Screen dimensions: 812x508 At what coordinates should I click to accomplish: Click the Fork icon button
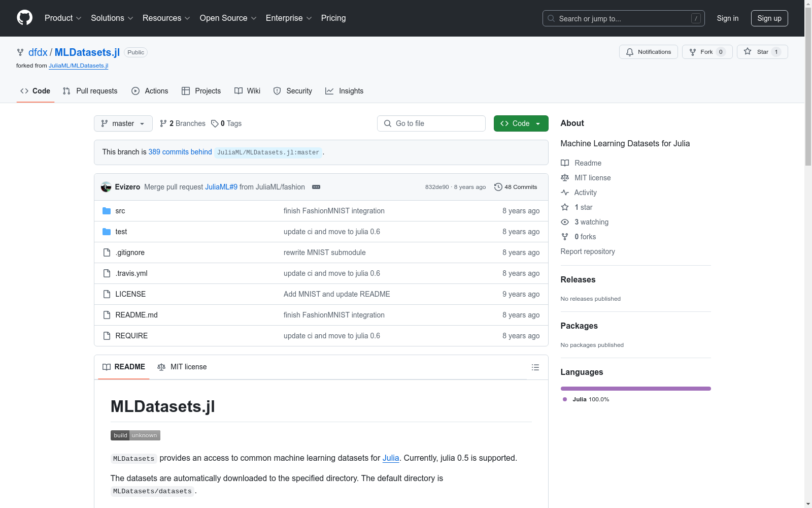coord(707,52)
